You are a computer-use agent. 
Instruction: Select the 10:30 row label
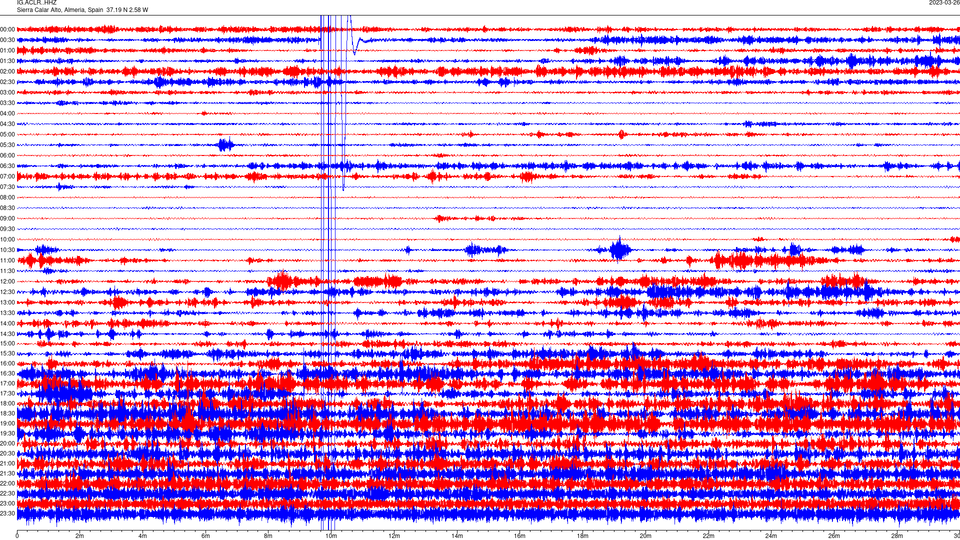coord(7,250)
